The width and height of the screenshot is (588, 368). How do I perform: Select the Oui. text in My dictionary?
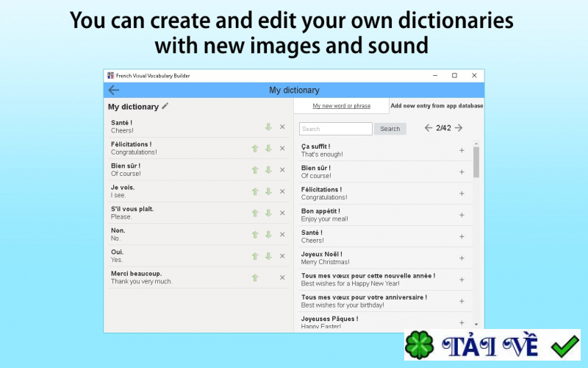click(117, 252)
